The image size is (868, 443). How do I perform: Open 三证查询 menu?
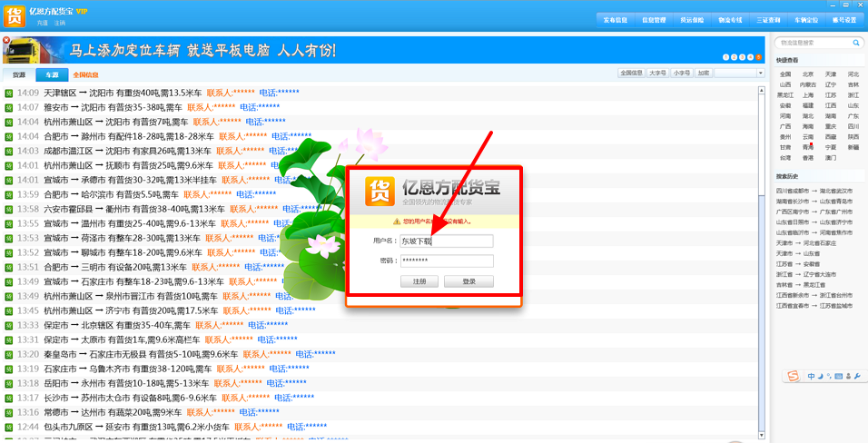[768, 20]
